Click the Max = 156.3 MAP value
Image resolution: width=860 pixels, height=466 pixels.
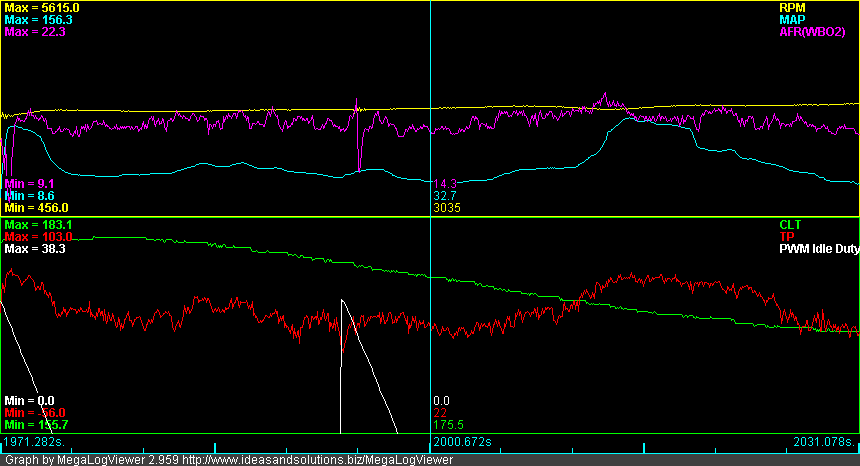[x=38, y=20]
